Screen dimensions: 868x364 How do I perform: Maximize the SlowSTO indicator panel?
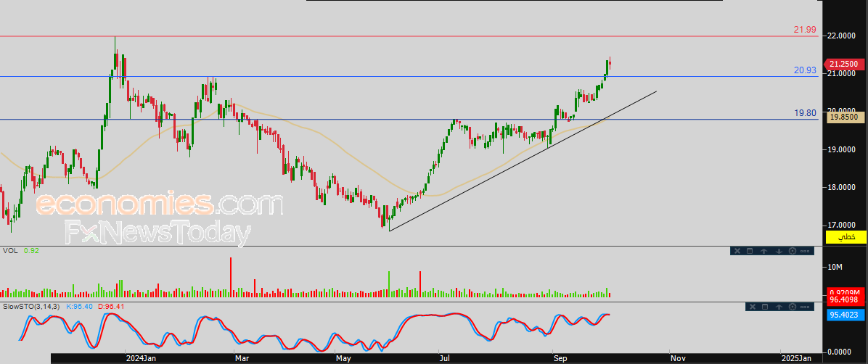click(765, 307)
